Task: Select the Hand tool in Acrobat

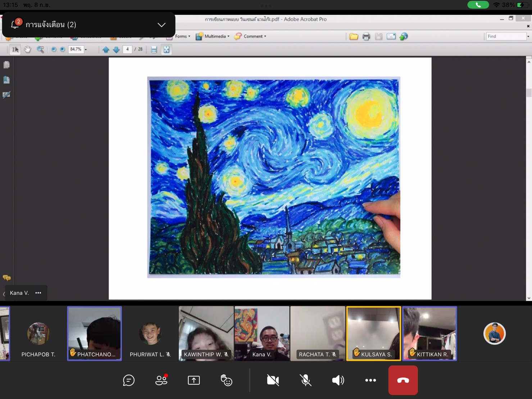Action: (28, 49)
